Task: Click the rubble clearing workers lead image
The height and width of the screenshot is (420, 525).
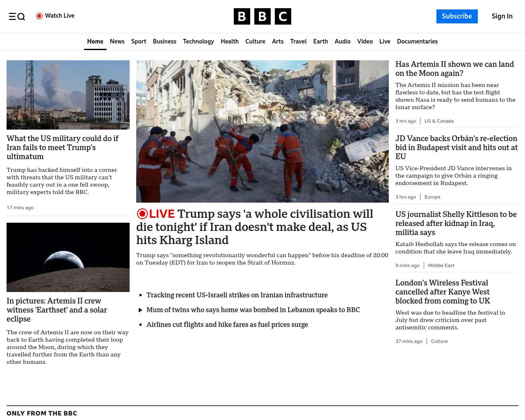Action: 262,131
